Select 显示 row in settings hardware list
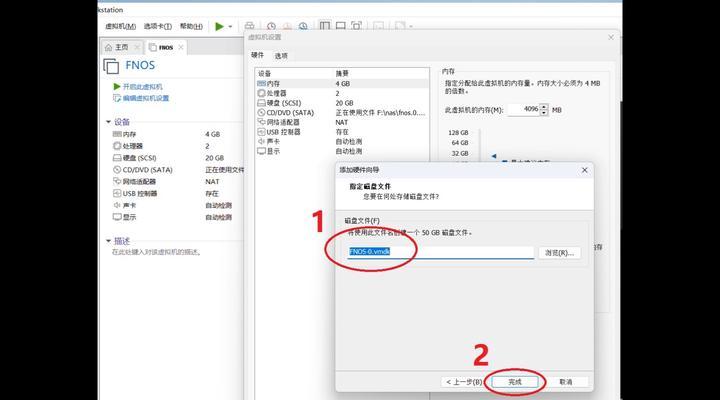Screen dimensions: 720x400 click(x=342, y=151)
